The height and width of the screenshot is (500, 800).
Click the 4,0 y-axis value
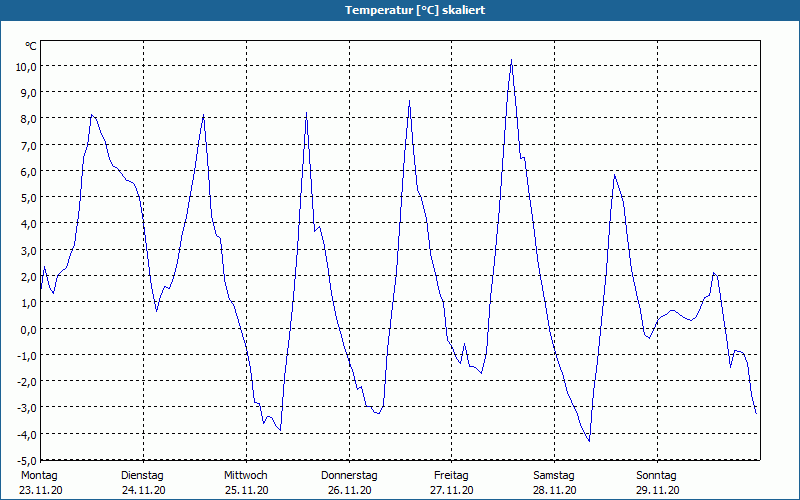[x=28, y=224]
